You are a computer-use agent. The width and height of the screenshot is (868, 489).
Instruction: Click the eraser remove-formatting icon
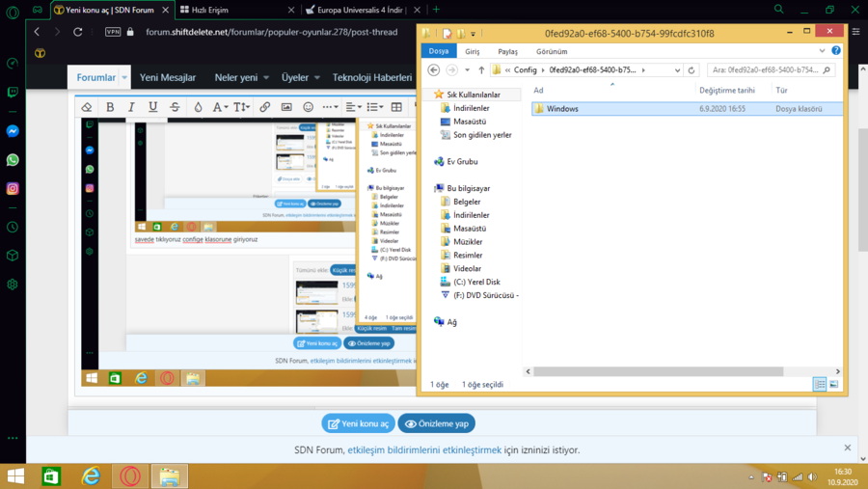click(87, 107)
